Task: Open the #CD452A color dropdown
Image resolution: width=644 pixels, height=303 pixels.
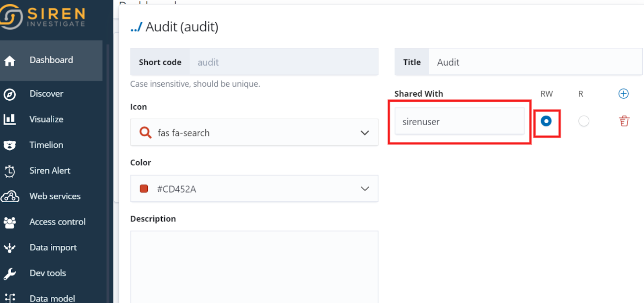Action: [365, 189]
